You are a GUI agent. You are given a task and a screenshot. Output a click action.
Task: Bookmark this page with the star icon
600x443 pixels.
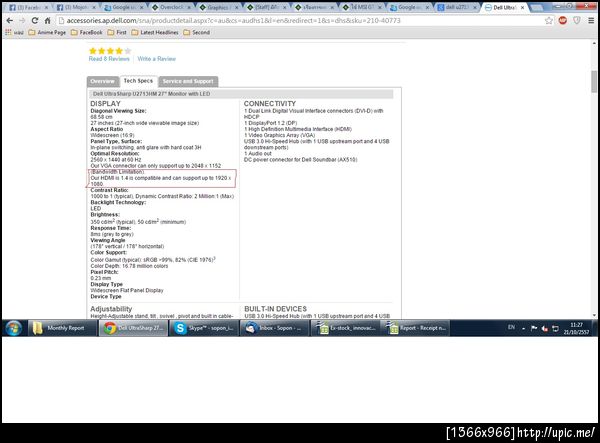point(549,21)
